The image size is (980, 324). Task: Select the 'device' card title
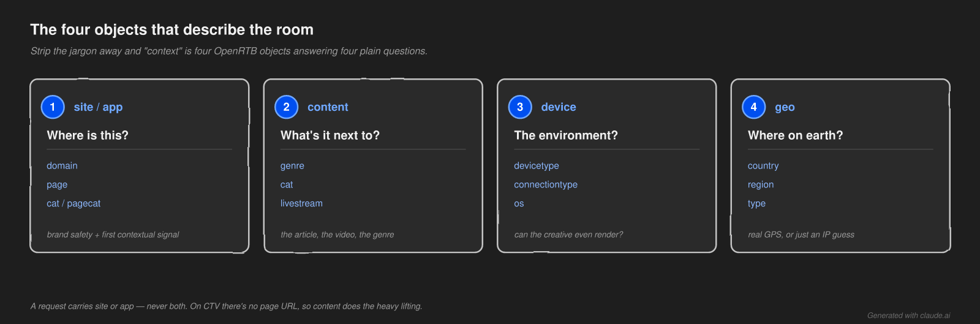click(x=559, y=107)
